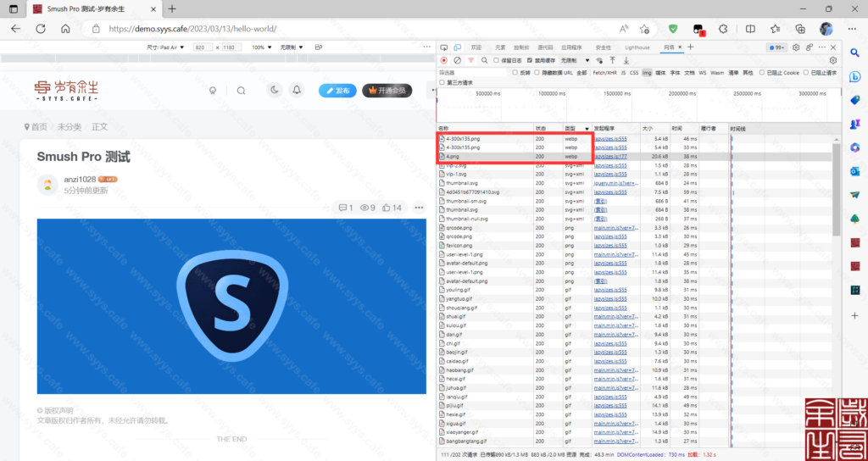This screenshot has width=868, height=461.
Task: Enable the 保留日志 checkbox
Action: click(x=497, y=60)
